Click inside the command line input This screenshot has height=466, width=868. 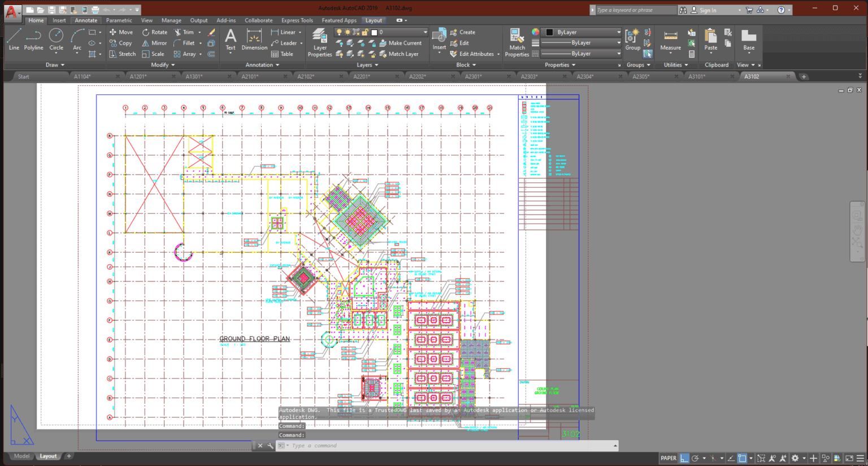pyautogui.click(x=396, y=446)
